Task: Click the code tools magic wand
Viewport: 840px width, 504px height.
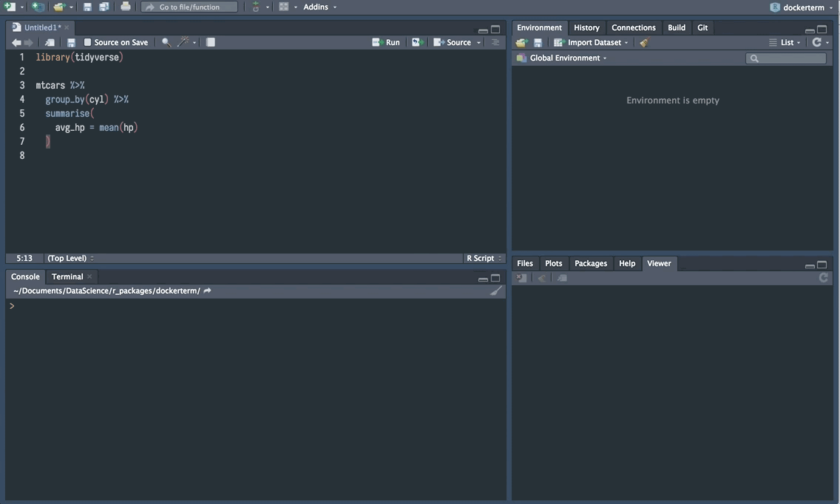Action: pos(183,42)
